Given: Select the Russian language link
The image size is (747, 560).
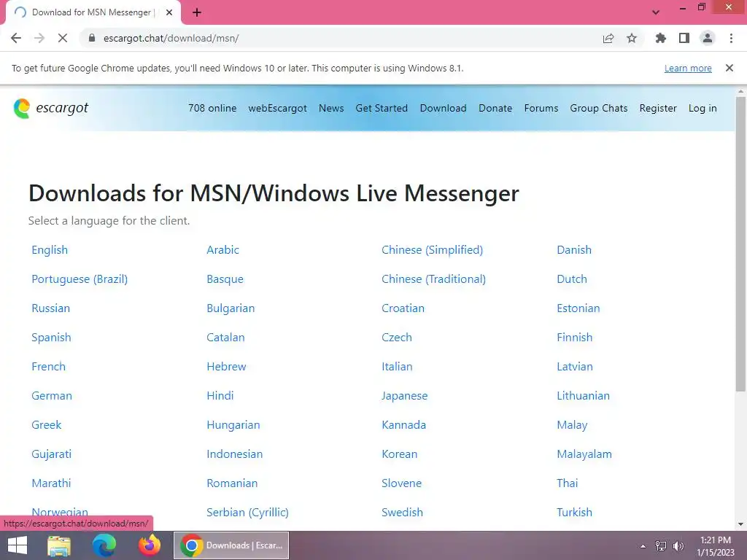Looking at the screenshot, I should (x=50, y=308).
